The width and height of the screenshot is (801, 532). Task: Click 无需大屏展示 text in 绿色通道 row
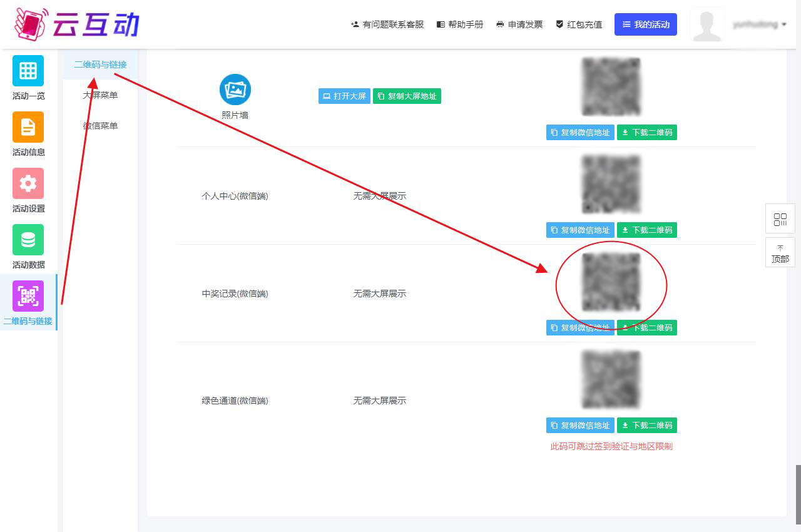(380, 401)
